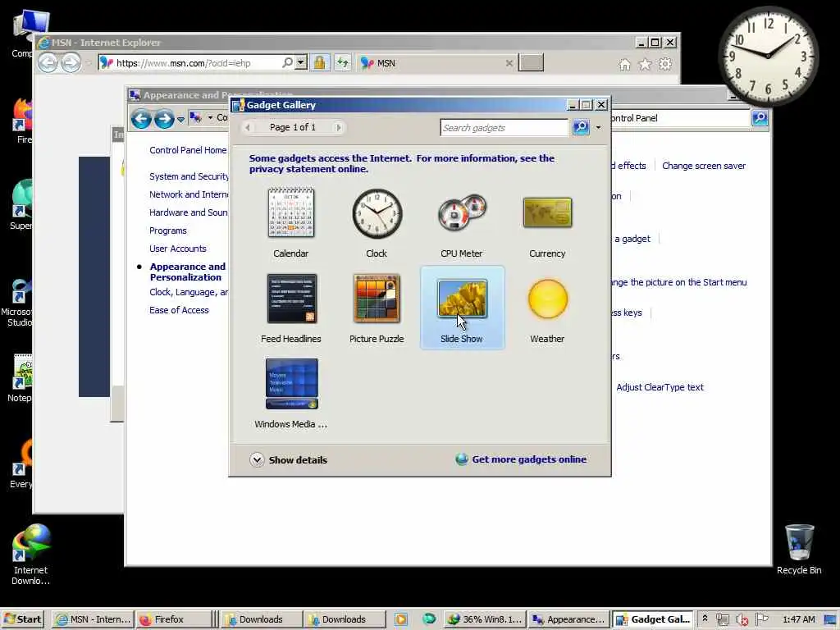Open a new tab in Internet Explorer
The image size is (840, 630).
pyautogui.click(x=531, y=62)
